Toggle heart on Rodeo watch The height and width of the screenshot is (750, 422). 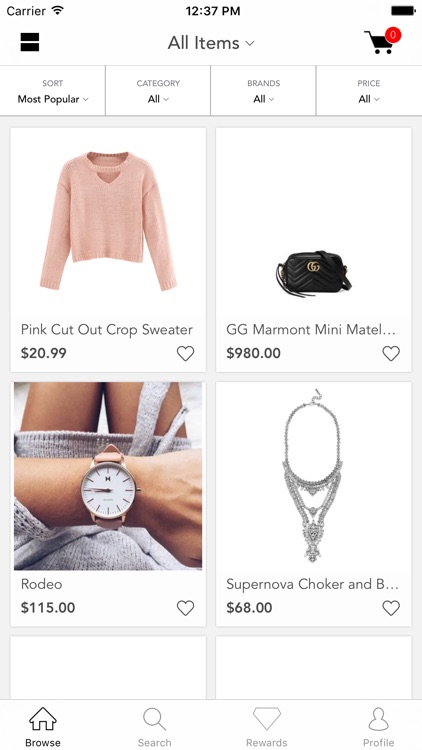pyautogui.click(x=185, y=608)
